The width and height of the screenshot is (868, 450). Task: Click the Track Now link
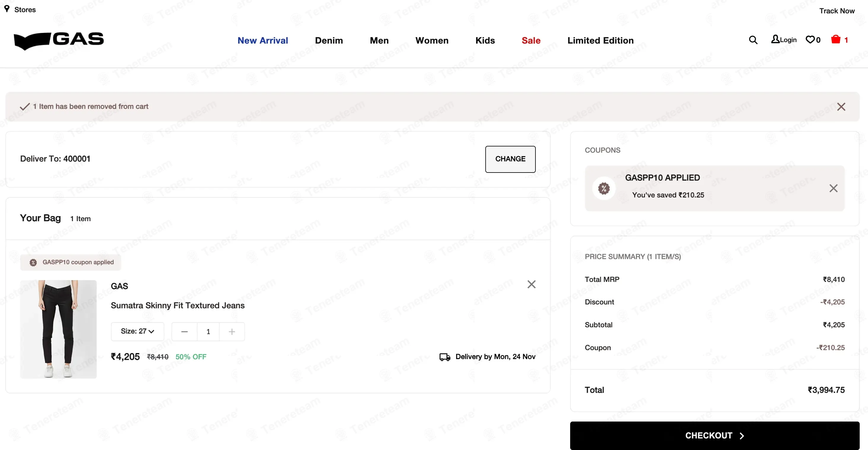tap(837, 11)
